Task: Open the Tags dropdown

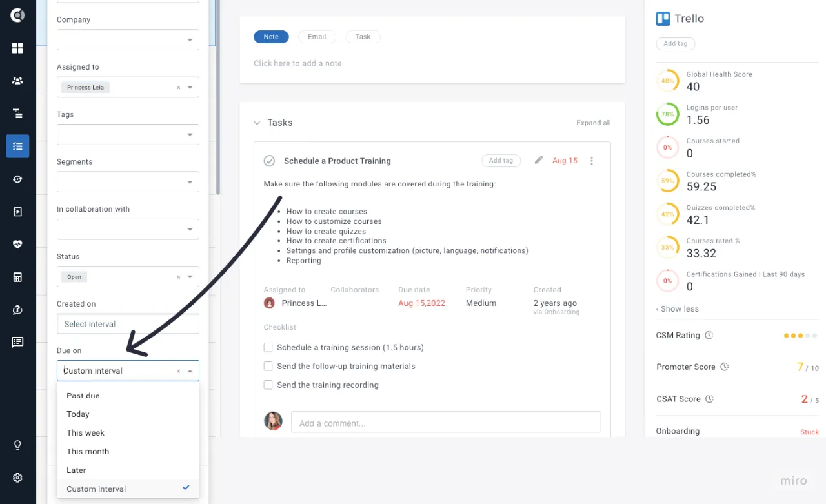Action: click(x=128, y=134)
